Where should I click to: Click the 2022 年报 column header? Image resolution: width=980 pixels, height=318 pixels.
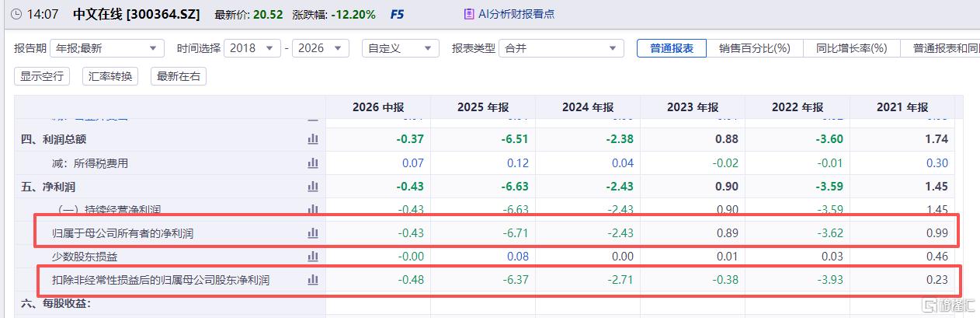[x=798, y=107]
